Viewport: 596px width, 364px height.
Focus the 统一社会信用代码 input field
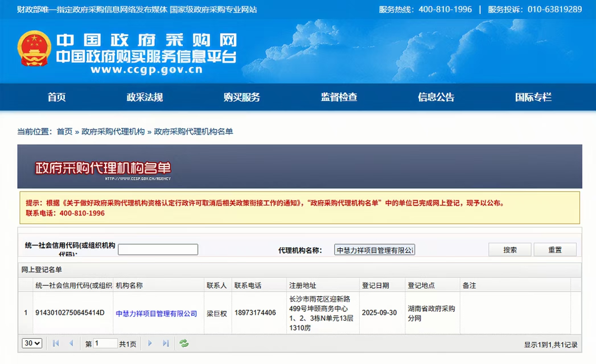(x=158, y=249)
